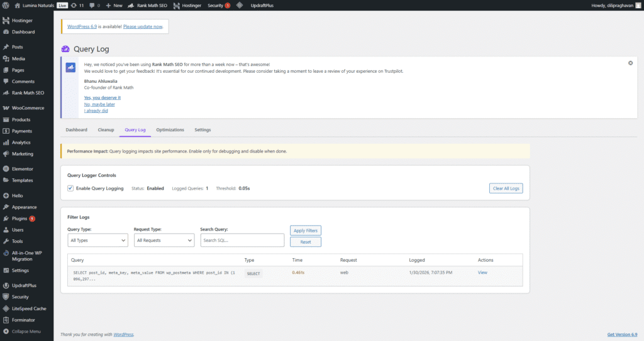Dismiss the Rank Math review notice
The image size is (644, 341).
630,63
